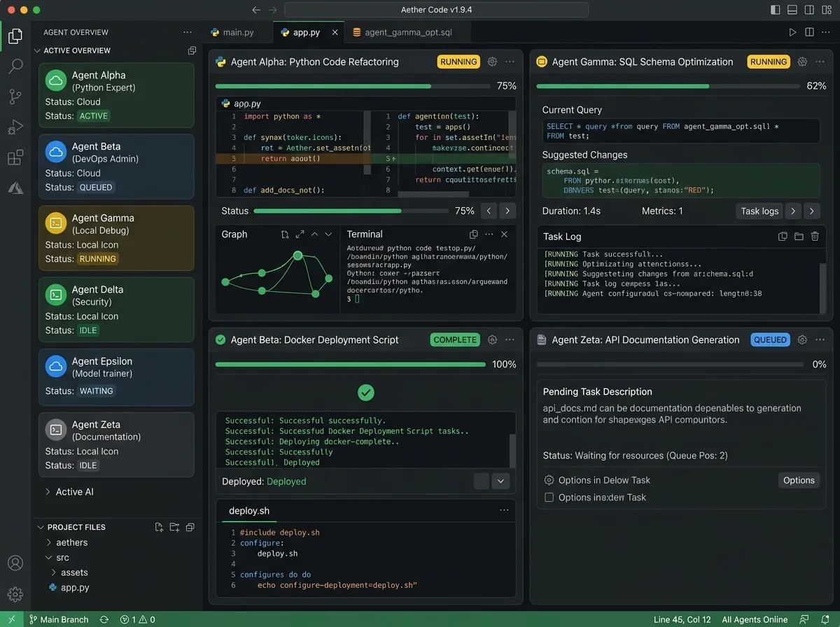Open the Search icon in the activity bar
Viewport: 840px width, 627px height.
point(15,66)
